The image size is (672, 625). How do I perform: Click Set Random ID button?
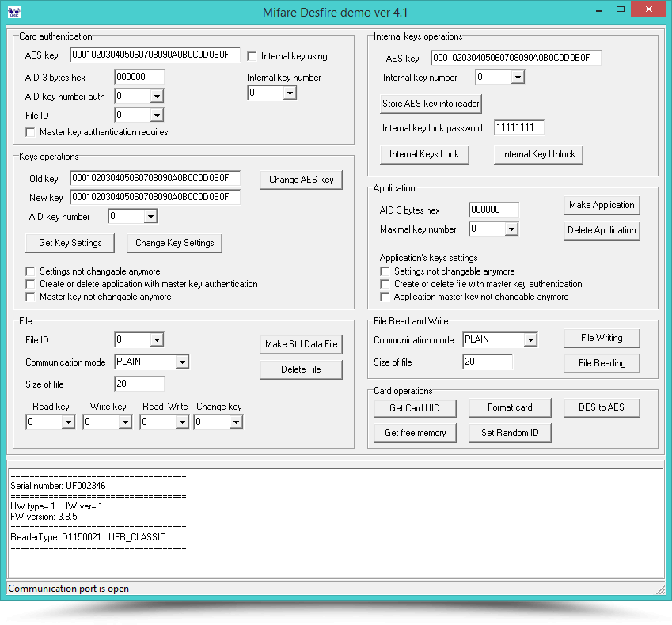[510, 433]
